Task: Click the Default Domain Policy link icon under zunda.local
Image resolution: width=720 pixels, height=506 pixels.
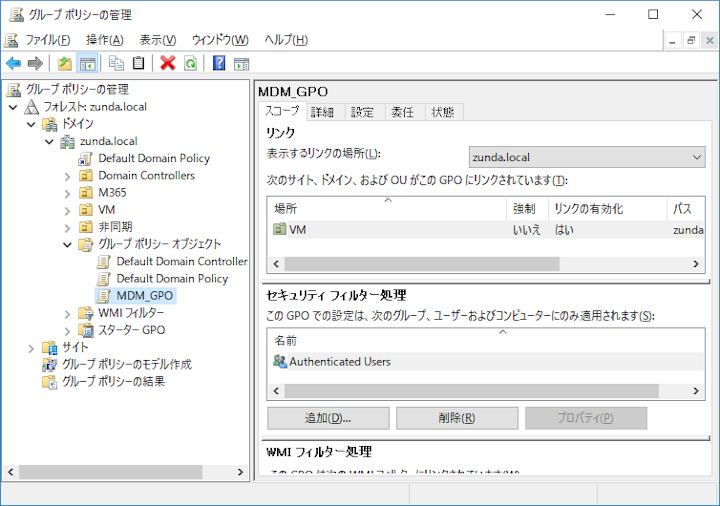Action: (85, 159)
